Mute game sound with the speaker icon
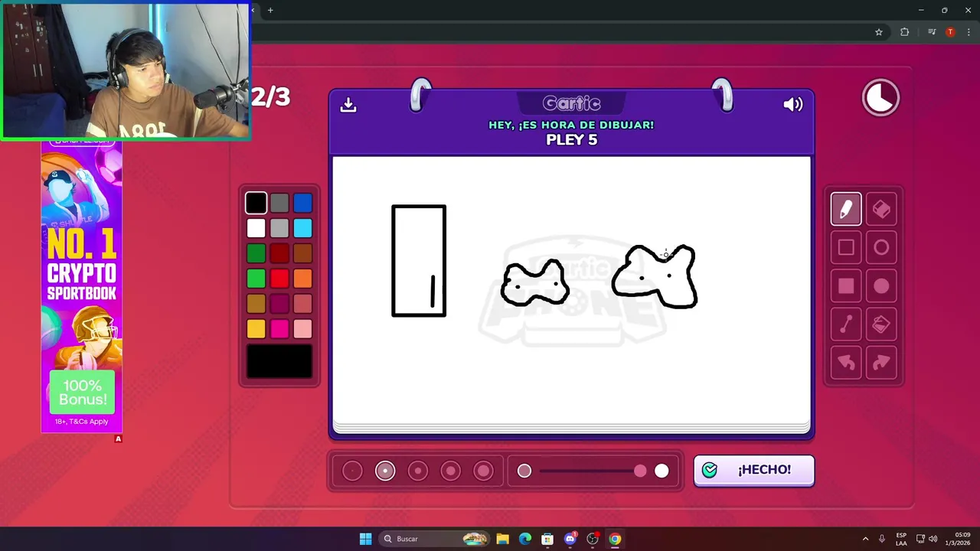This screenshot has height=551, width=980. click(x=793, y=105)
